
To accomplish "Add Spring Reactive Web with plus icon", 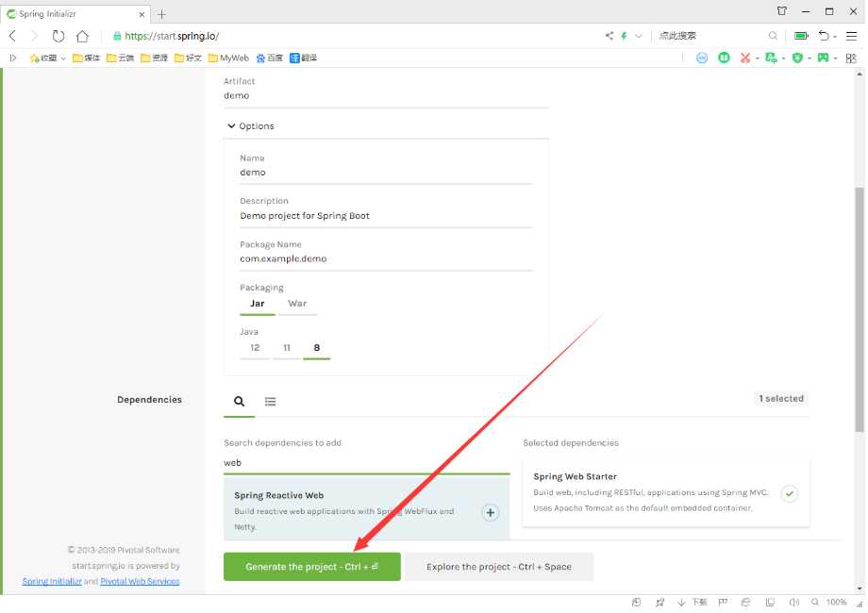I will tap(490, 513).
